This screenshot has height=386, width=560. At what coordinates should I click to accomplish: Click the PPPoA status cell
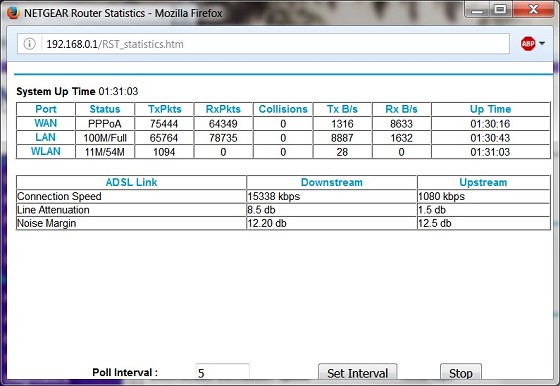coord(105,124)
